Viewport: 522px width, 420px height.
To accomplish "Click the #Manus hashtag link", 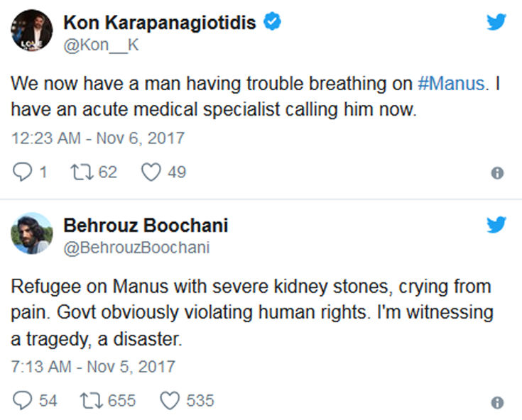I will point(451,83).
